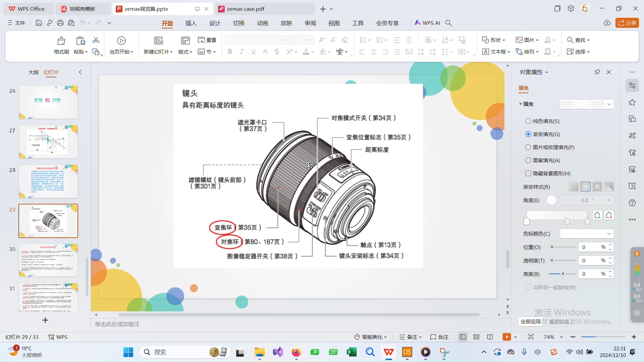Open the Picture (图片) dropdown
Screen dimensions: 644x362
pyautogui.click(x=527, y=40)
